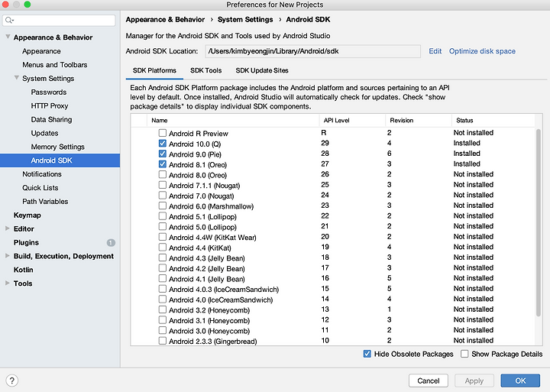
Task: Select Passwords under System Settings
Action: (x=49, y=92)
